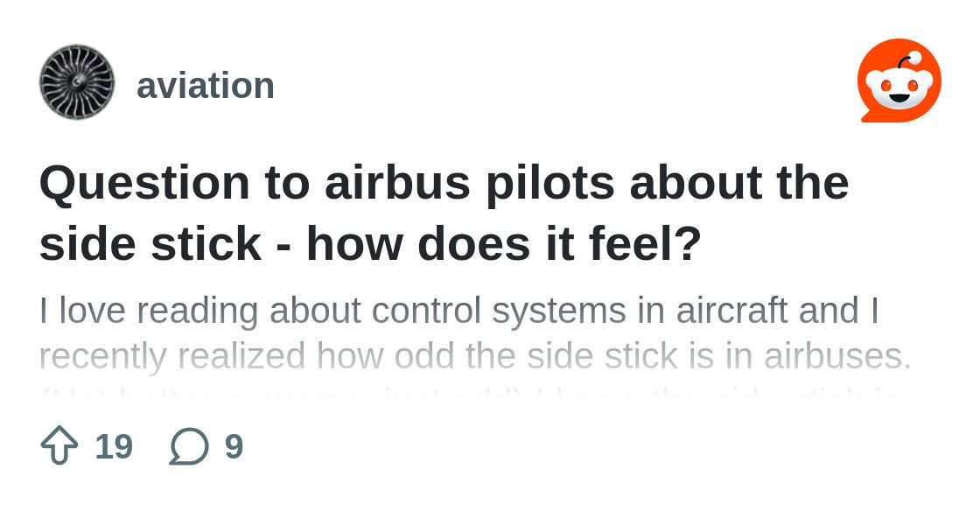This screenshot has width=980, height=511.
Task: Open the Reddit Snoo logo
Action: (899, 80)
